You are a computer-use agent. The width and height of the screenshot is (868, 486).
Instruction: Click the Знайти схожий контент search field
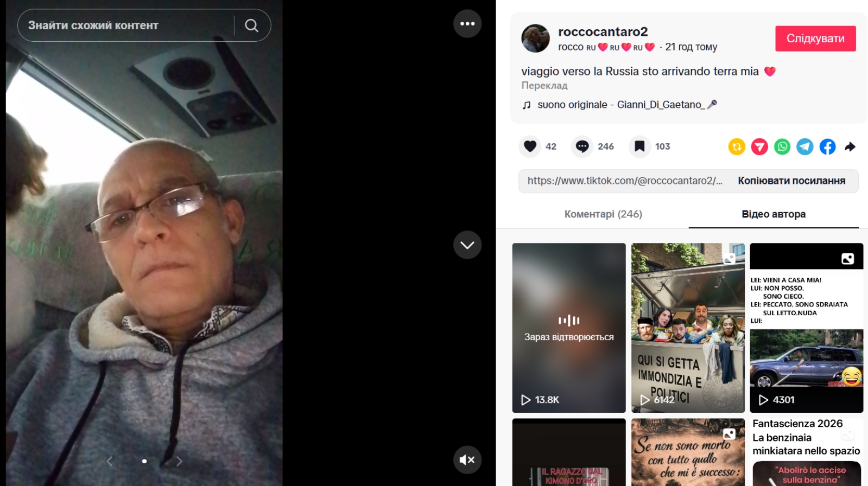coord(126,25)
